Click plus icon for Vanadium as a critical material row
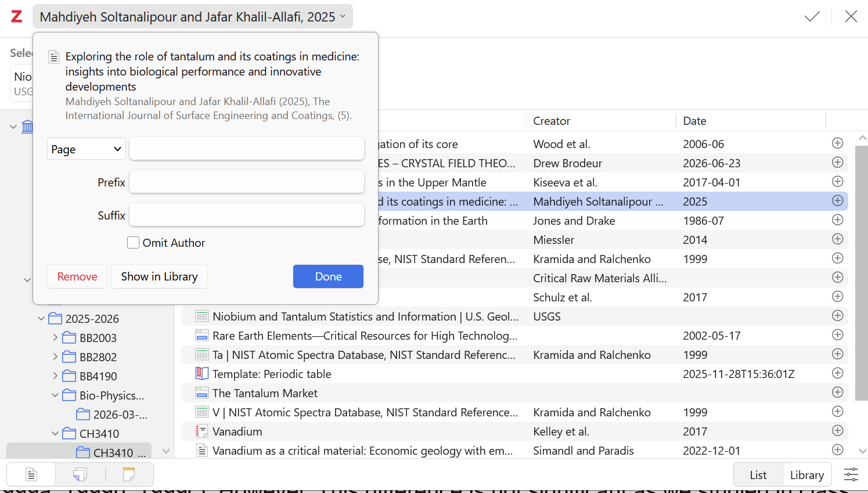 coord(837,449)
